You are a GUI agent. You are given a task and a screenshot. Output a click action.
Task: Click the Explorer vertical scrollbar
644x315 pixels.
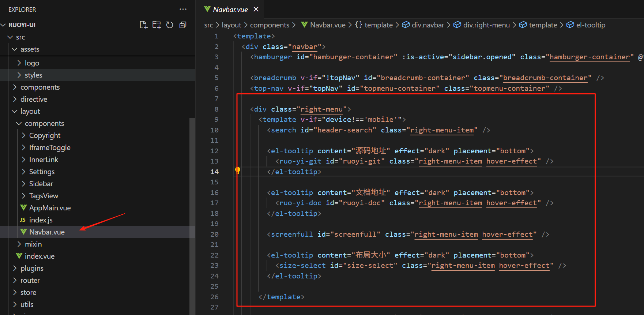coord(192,216)
